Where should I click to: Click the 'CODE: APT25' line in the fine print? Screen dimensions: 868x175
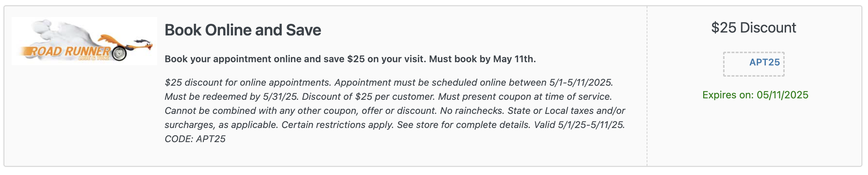(195, 139)
